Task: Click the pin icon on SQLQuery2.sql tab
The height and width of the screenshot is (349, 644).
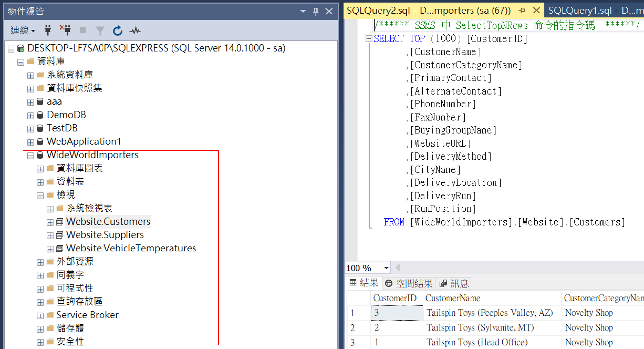Action: tap(522, 11)
